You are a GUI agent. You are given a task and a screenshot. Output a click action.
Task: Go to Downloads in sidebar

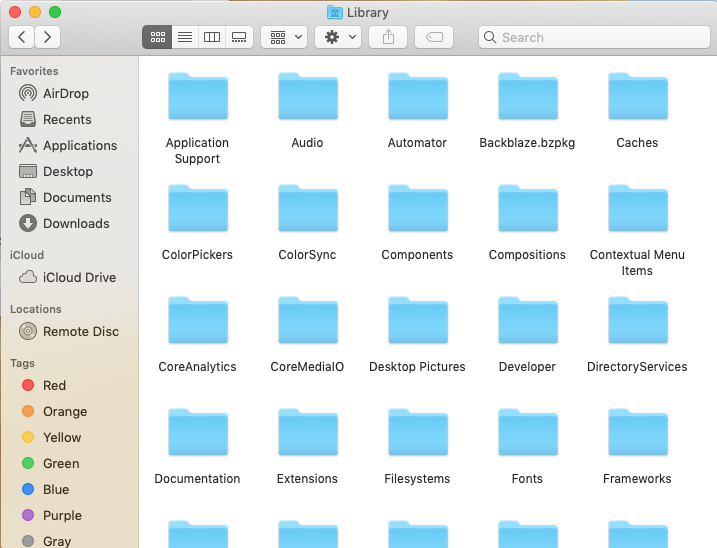(76, 223)
